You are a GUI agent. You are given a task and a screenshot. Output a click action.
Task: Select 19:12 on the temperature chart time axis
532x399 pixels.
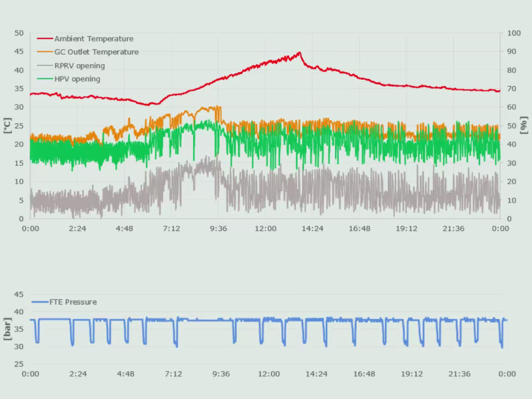point(407,228)
